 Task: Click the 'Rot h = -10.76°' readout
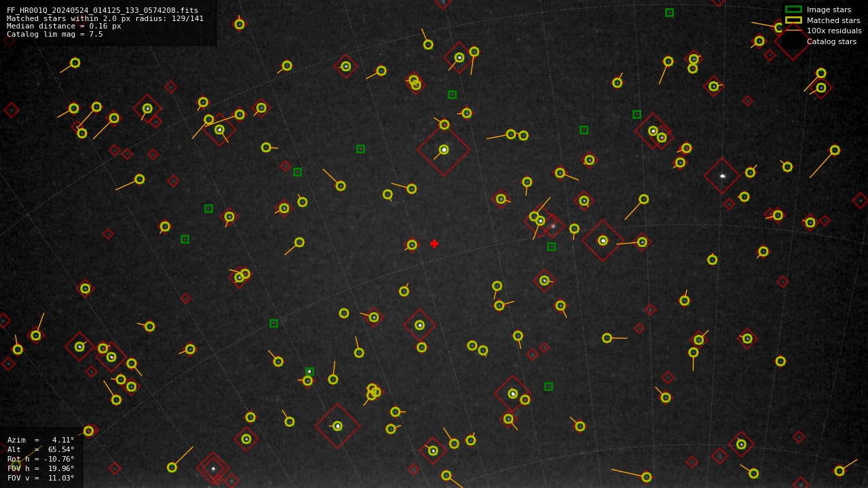click(41, 459)
